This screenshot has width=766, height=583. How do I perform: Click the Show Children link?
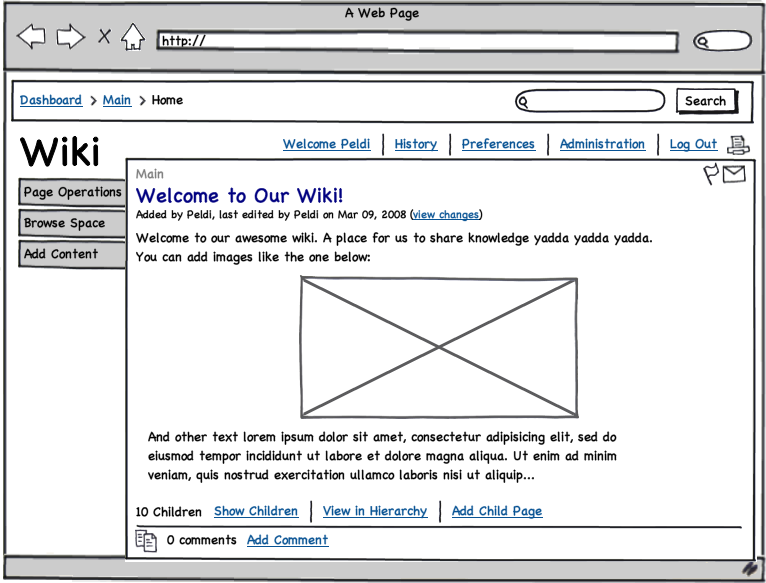[256, 511]
